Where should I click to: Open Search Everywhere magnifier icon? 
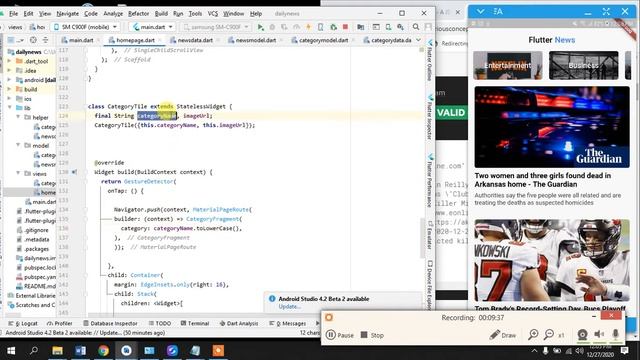416,27
